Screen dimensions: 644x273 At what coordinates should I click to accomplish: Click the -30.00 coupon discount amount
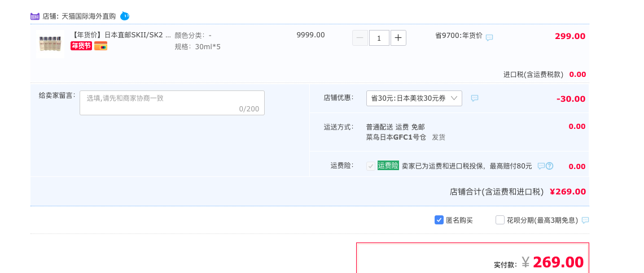coord(571,99)
